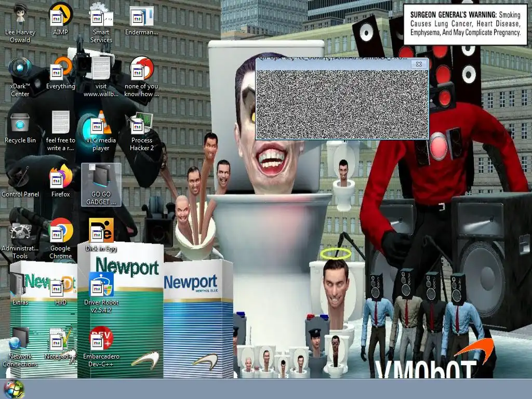Click the static noise window title bar
532x399 pixels.
coord(332,64)
